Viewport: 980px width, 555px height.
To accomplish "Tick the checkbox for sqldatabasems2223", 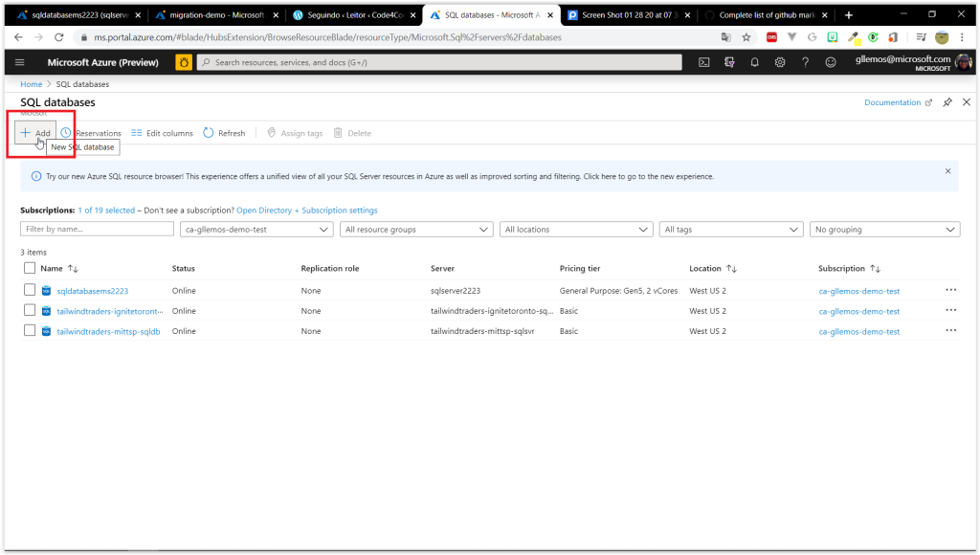I will click(x=30, y=290).
